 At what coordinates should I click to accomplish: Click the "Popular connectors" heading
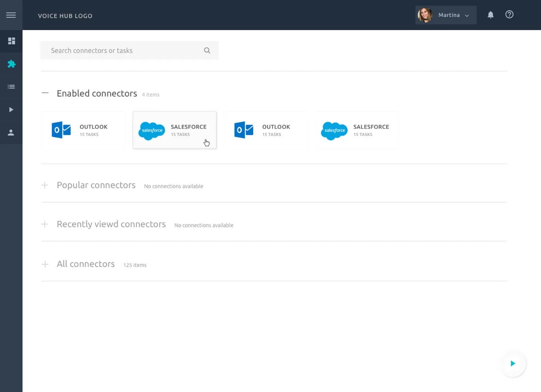pos(96,185)
